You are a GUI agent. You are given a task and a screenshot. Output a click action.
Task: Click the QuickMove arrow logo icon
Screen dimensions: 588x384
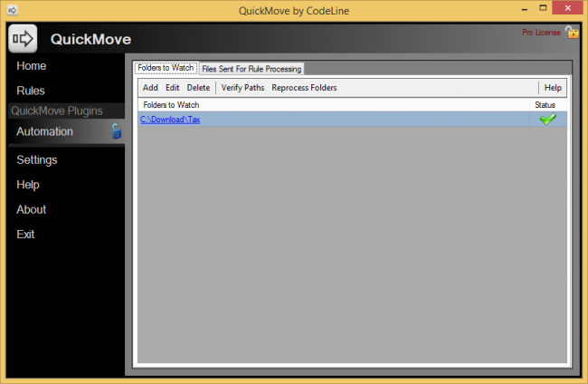point(23,39)
